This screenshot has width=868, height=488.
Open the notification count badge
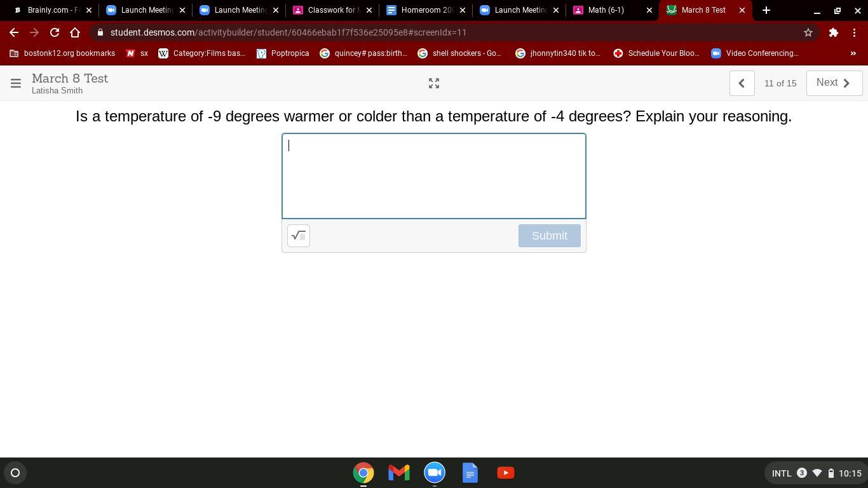(802, 473)
